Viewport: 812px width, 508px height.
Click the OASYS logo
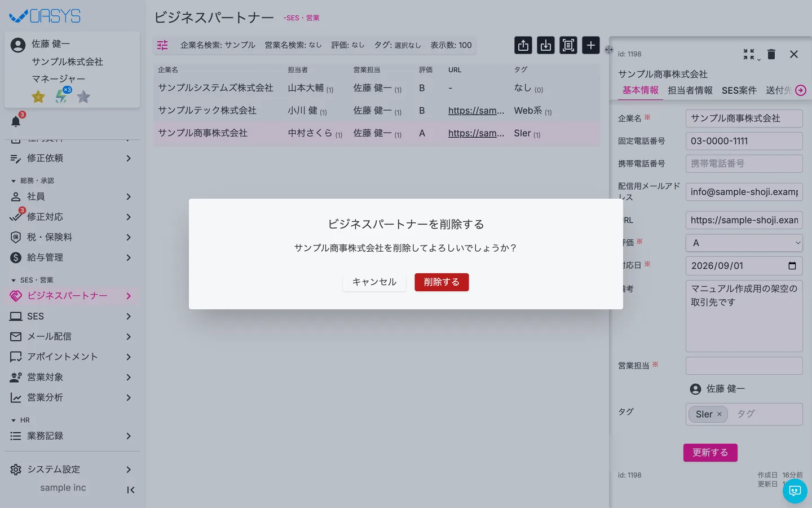[45, 16]
